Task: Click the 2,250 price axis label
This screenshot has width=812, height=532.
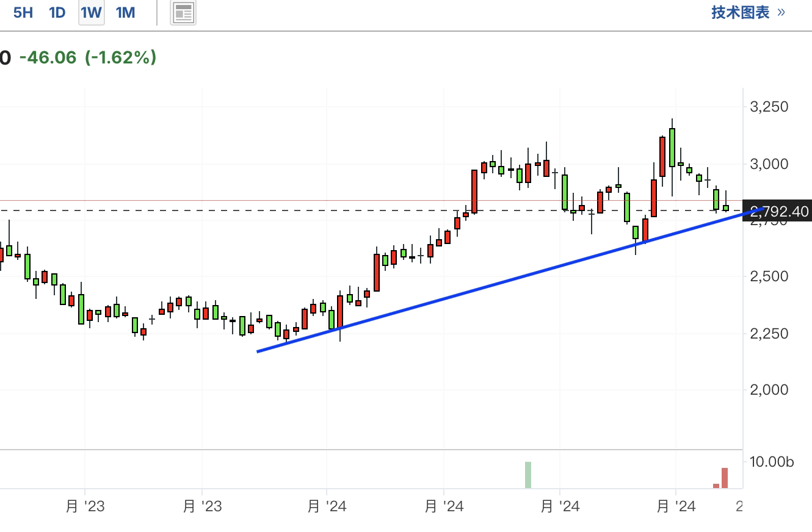Action: click(x=769, y=334)
